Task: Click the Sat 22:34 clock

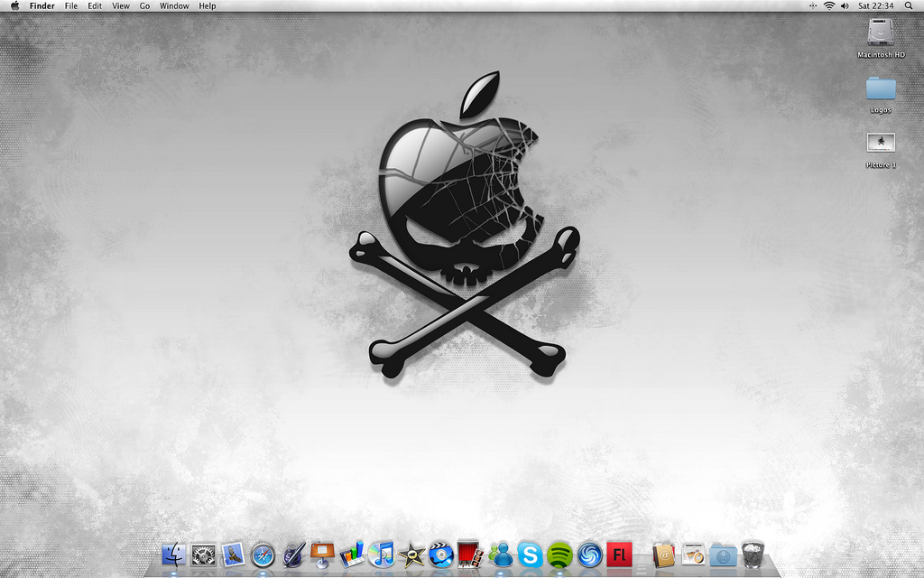Action: pyautogui.click(x=875, y=6)
